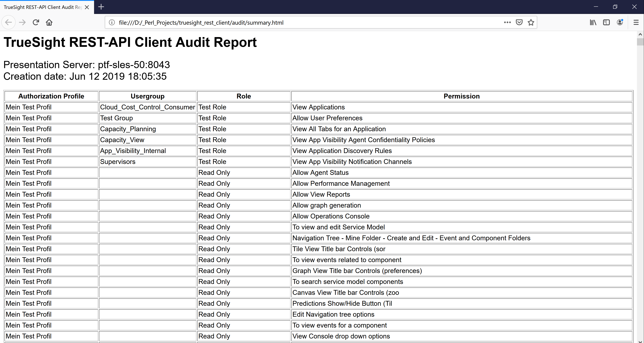This screenshot has height=343, width=644.
Task: Click View Application Discovery Rules cell
Action: 462,151
